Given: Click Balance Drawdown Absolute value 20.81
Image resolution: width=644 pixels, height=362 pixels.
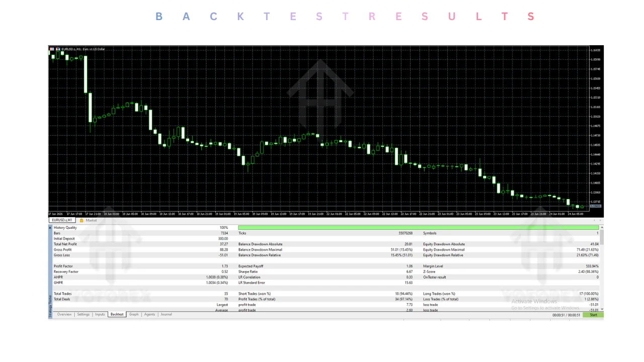Looking at the screenshot, I should [x=409, y=244].
